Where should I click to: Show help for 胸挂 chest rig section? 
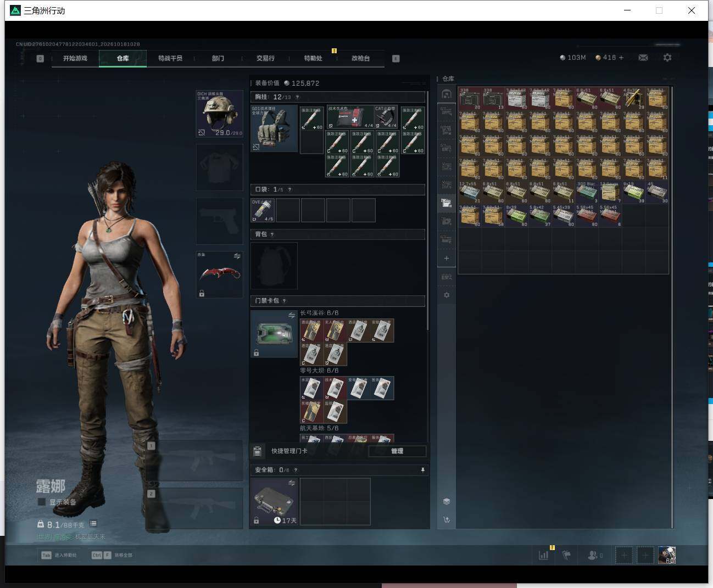tap(297, 97)
